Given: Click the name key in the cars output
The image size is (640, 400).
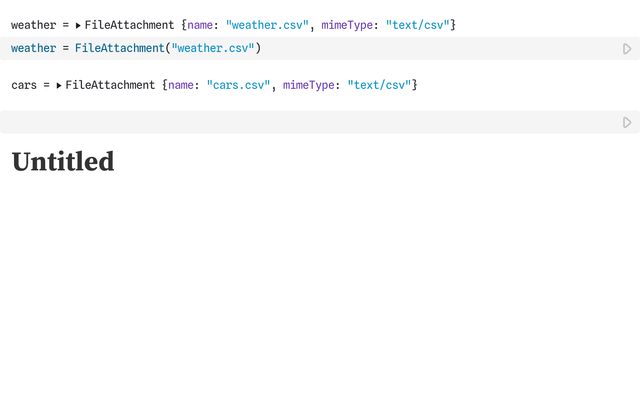Looking at the screenshot, I should point(182,86).
